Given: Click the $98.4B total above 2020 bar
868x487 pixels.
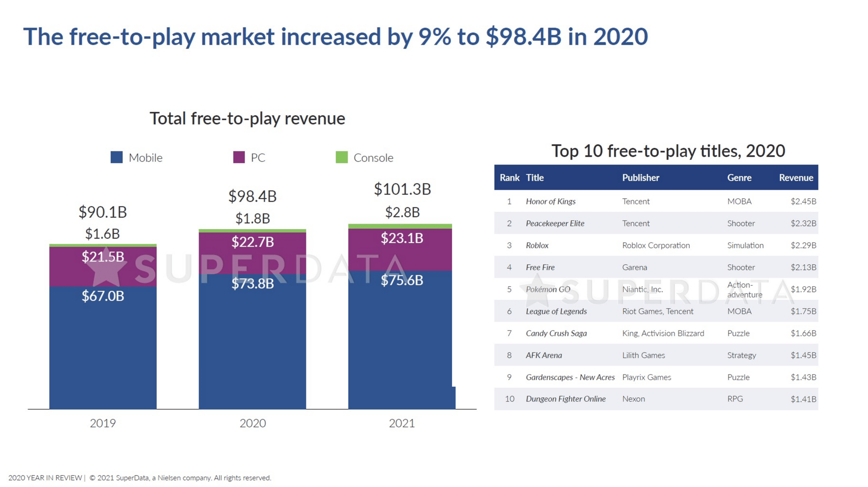Looking at the screenshot, I should (252, 196).
